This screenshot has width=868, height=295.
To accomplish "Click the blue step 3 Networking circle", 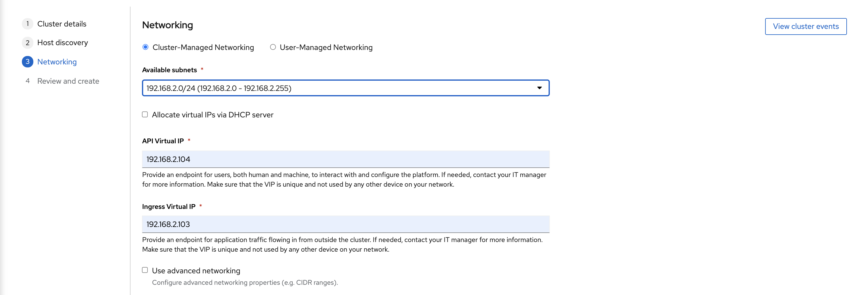I will click(27, 62).
